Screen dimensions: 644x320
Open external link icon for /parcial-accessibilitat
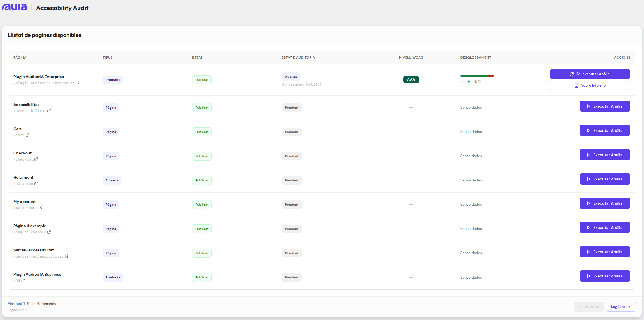[67, 256]
